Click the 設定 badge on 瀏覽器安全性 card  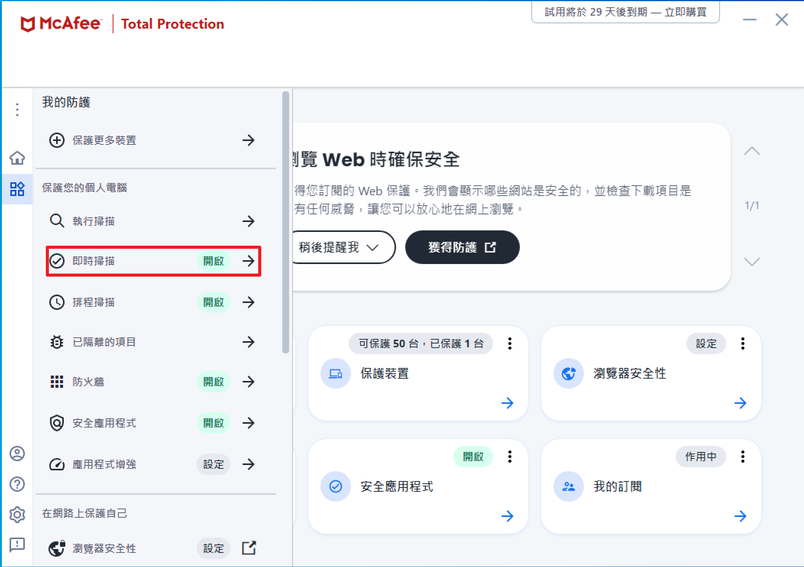[x=706, y=343]
